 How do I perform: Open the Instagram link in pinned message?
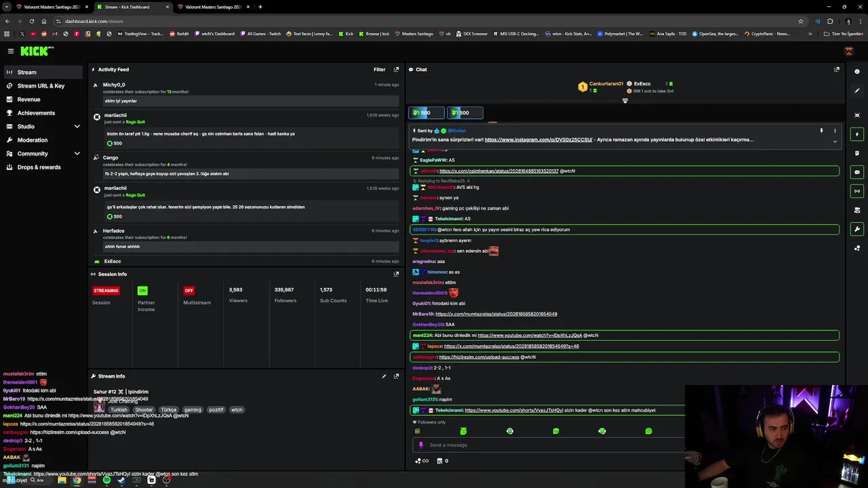point(538,140)
